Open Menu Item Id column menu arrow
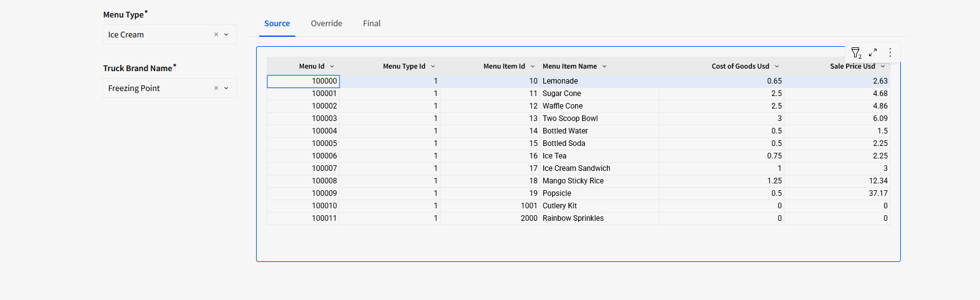This screenshot has width=980, height=300. 533,67
